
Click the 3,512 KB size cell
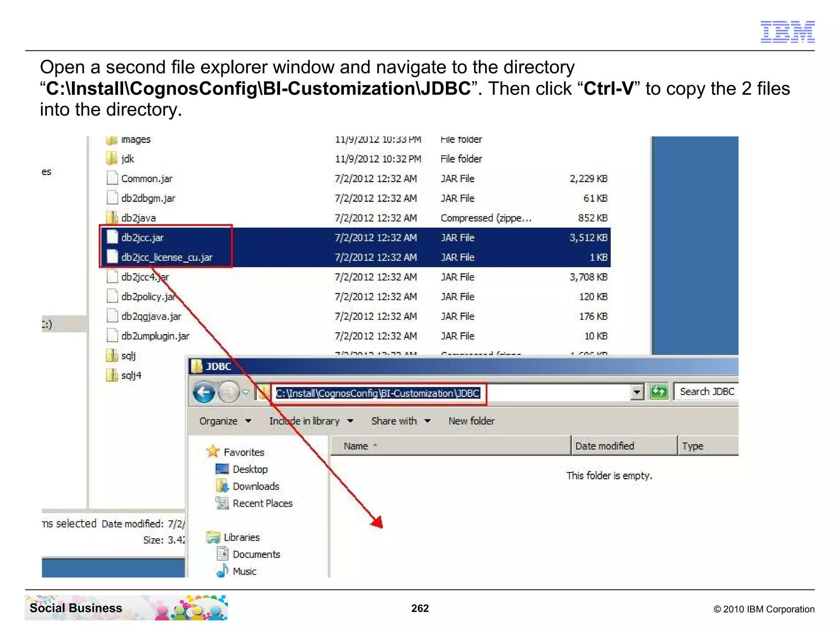(x=588, y=237)
